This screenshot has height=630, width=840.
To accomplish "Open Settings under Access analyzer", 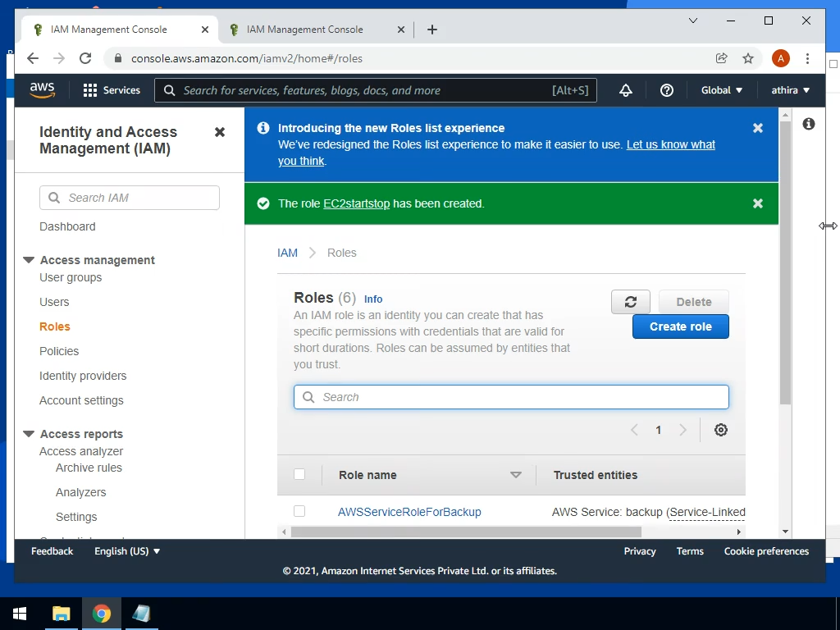I will tap(76, 517).
